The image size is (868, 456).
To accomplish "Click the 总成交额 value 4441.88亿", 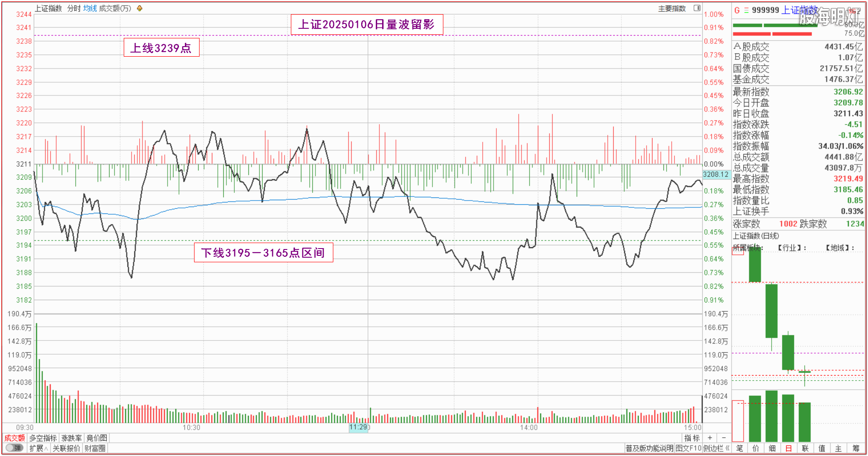I will coord(844,157).
